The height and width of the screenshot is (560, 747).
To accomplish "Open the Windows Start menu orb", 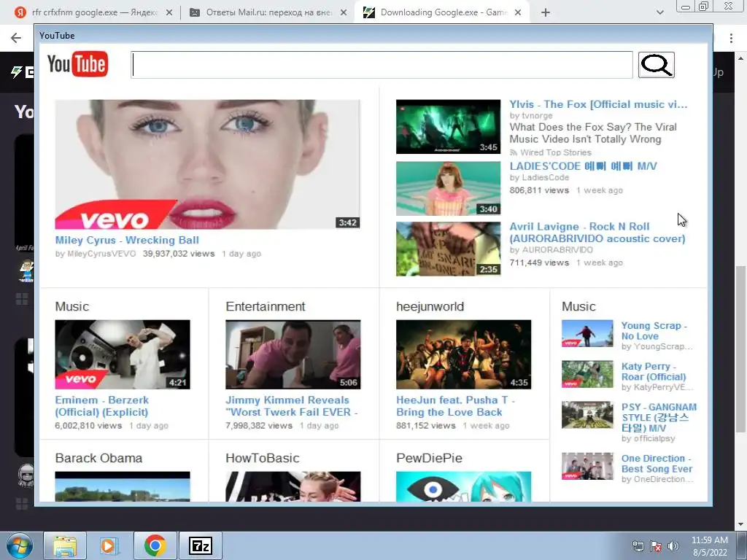I will tap(20, 545).
